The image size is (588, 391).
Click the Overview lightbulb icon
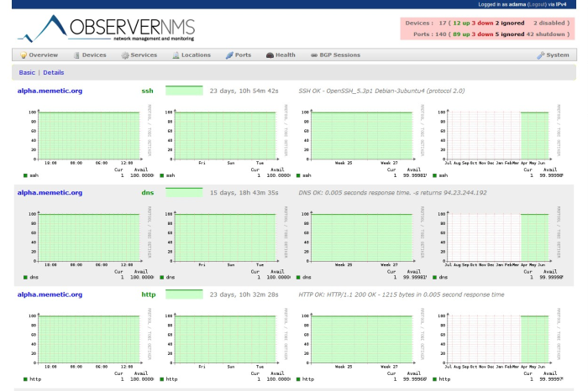[x=24, y=55]
